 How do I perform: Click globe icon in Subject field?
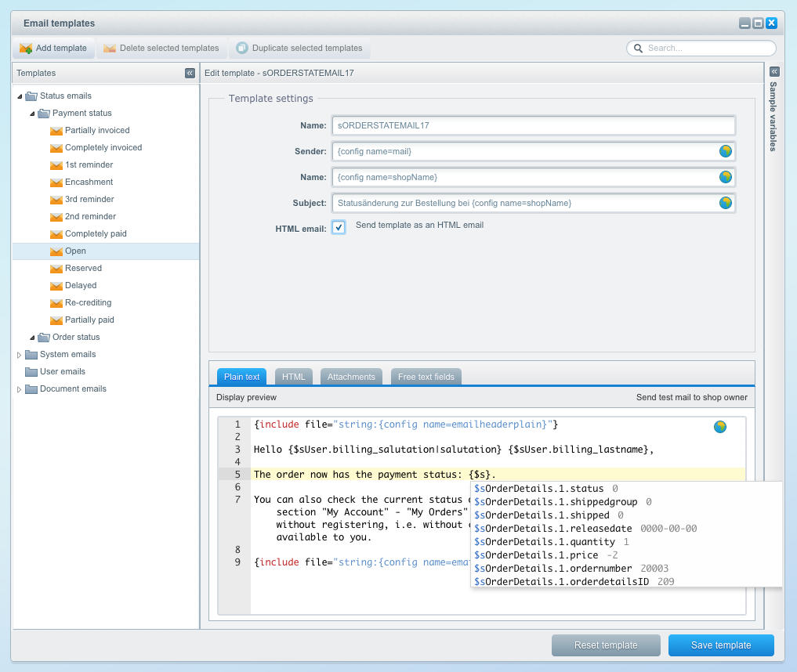pos(725,203)
